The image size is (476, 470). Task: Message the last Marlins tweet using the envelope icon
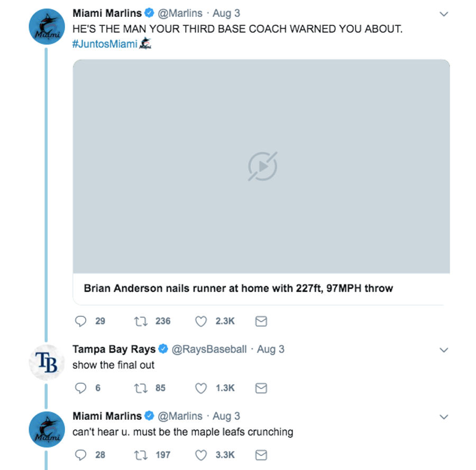261,455
